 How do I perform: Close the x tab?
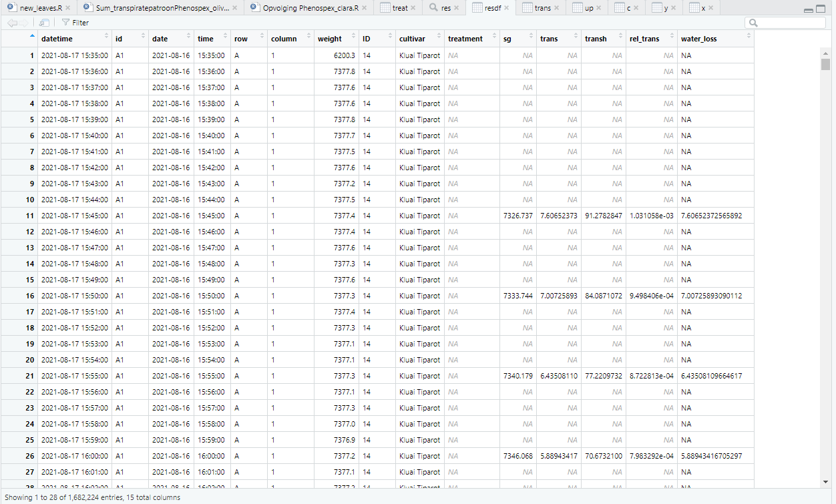coord(712,8)
